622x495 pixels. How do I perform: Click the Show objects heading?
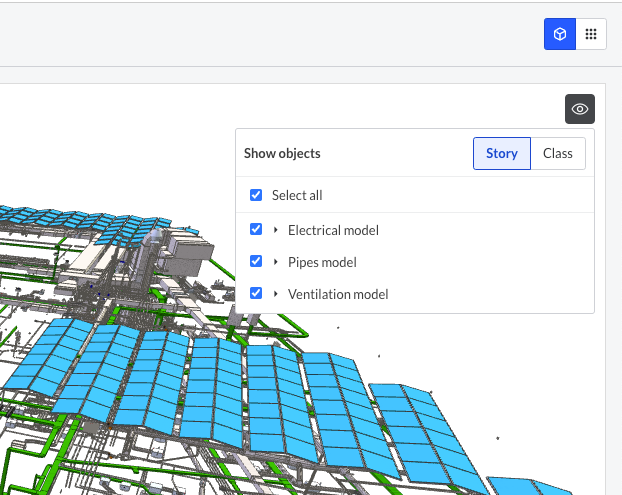click(x=282, y=153)
